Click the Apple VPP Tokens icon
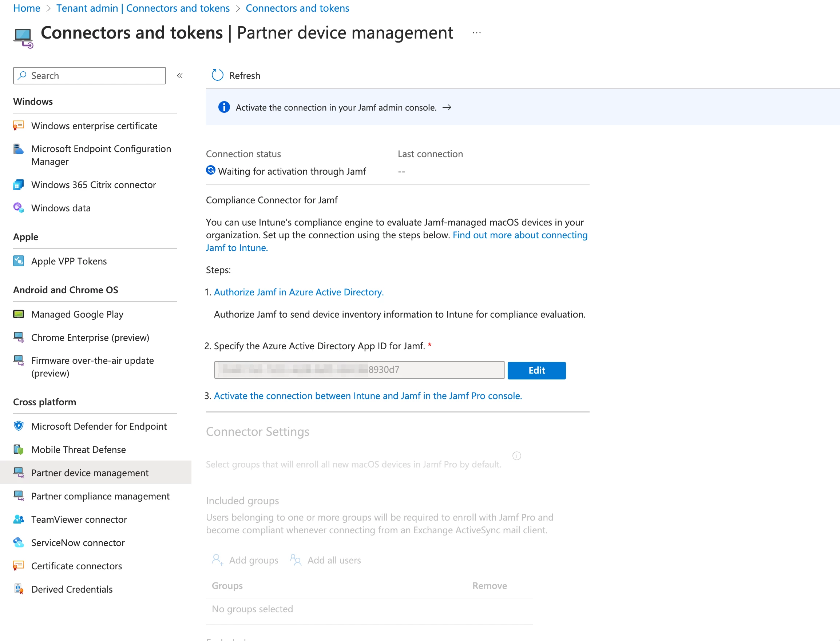 18,261
